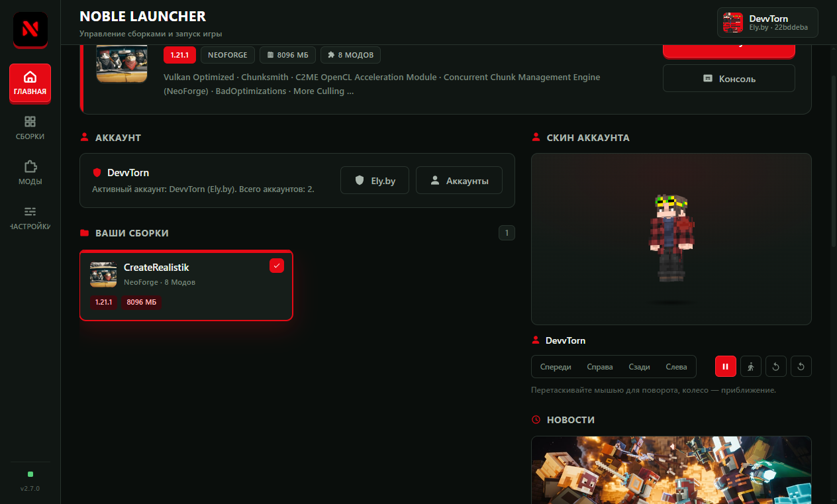Click the Noble Launcher N logo
This screenshot has height=504, width=837.
pos(30,29)
